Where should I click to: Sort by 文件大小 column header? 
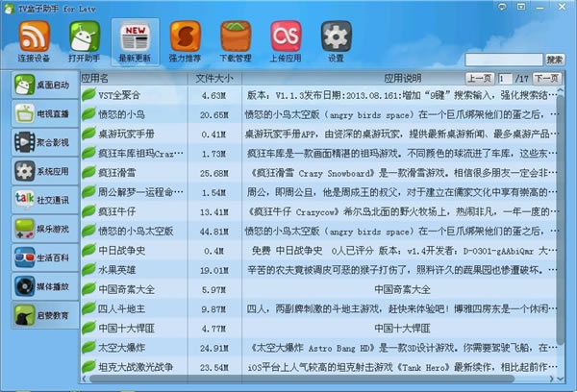tap(214, 79)
